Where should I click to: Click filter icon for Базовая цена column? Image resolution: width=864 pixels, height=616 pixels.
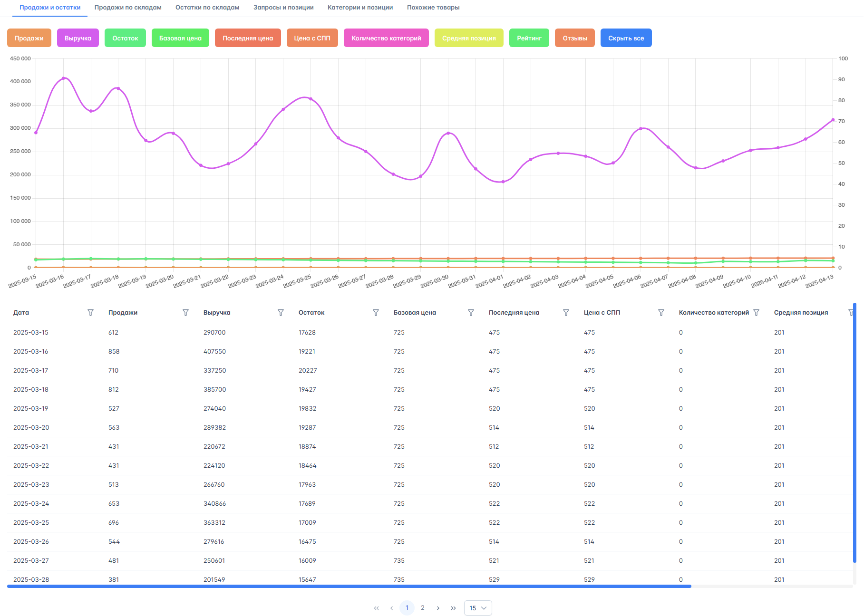[x=471, y=312]
